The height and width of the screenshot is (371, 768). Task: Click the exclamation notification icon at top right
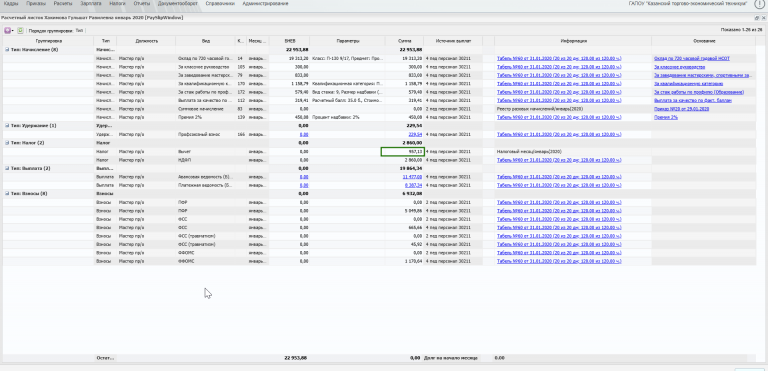pos(759,3)
